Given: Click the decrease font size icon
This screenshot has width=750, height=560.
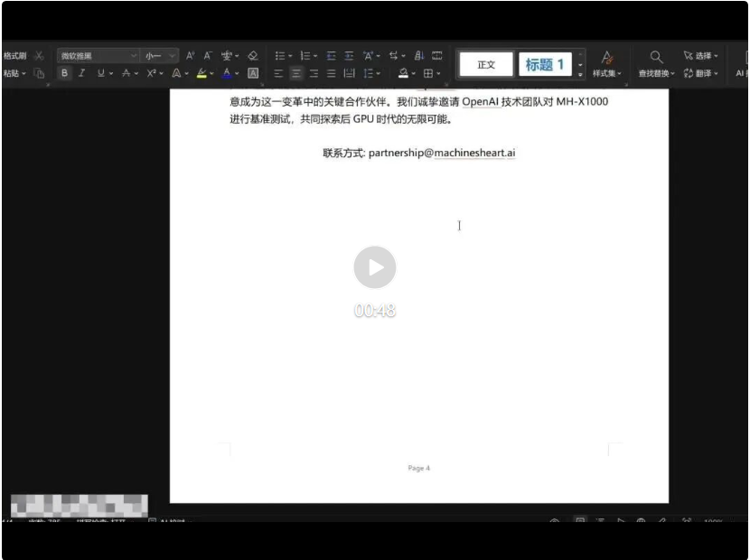Looking at the screenshot, I should 207,55.
